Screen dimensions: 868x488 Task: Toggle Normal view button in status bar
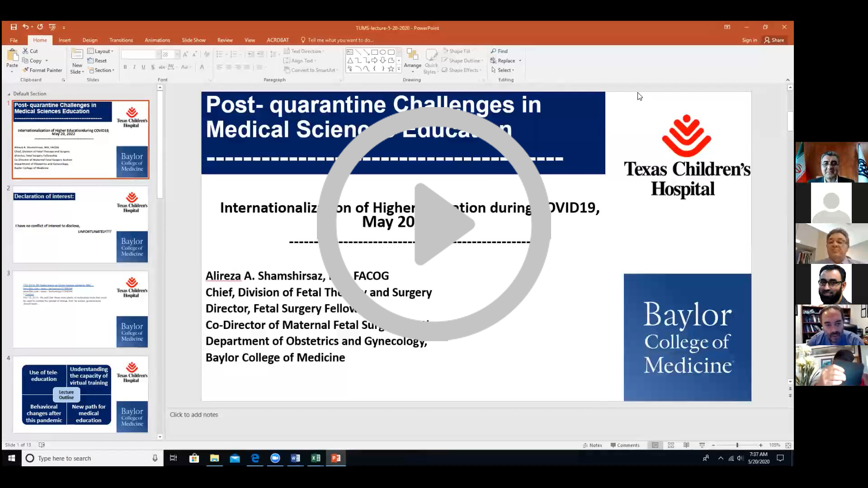[x=655, y=445]
